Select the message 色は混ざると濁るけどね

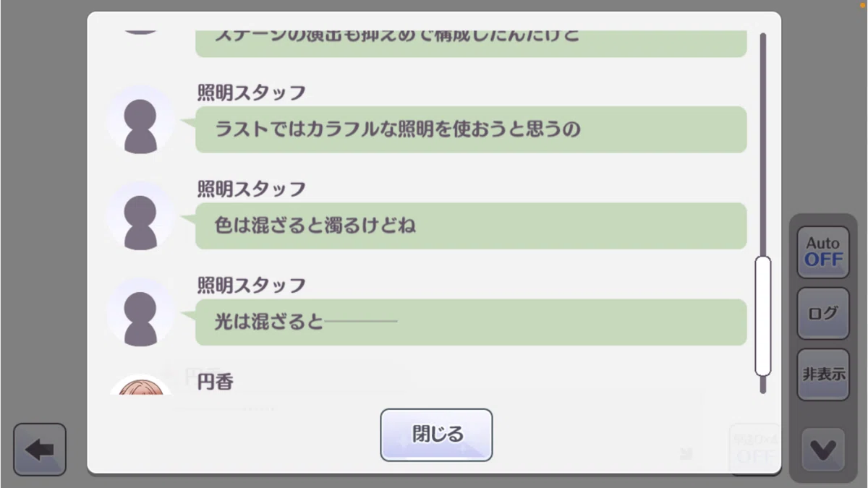pyautogui.click(x=471, y=226)
